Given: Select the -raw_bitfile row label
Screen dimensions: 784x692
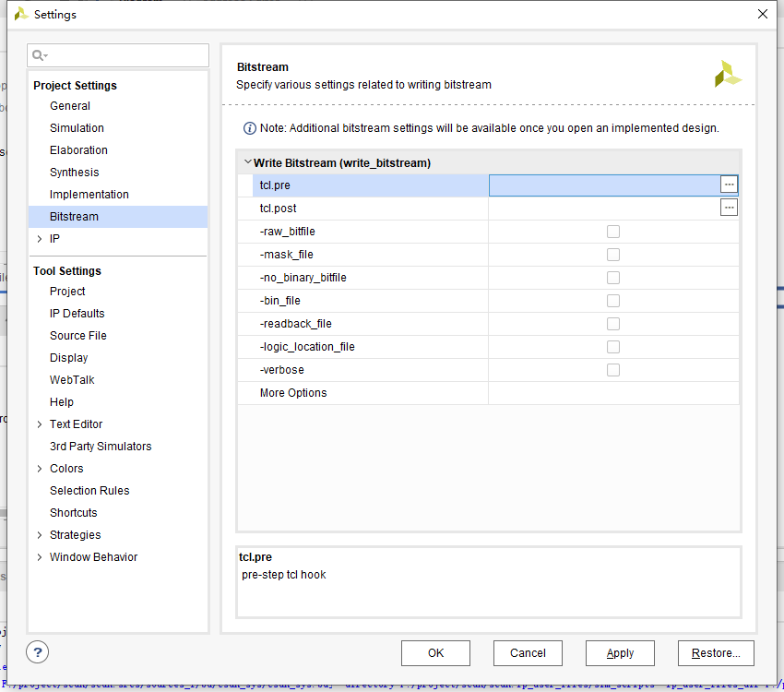Looking at the screenshot, I should click(288, 232).
